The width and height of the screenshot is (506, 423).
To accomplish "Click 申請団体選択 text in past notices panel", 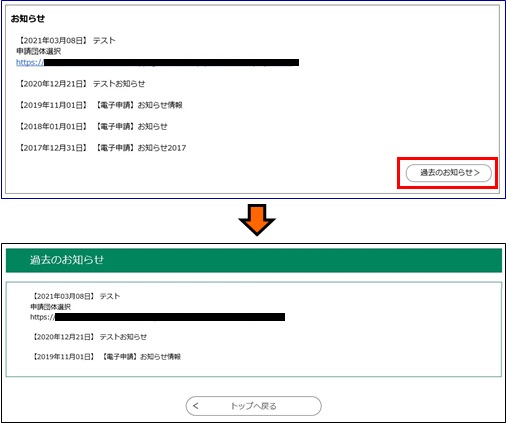I will click(x=50, y=307).
